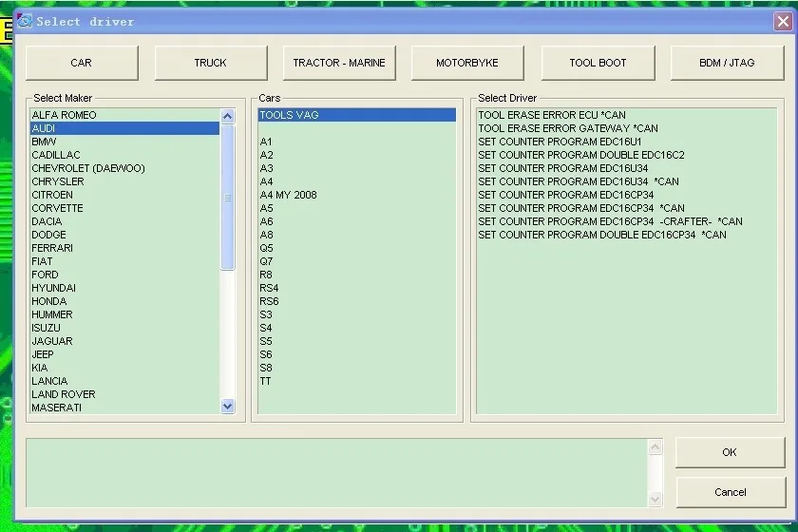
Task: Click the CAR category button
Action: tap(82, 63)
